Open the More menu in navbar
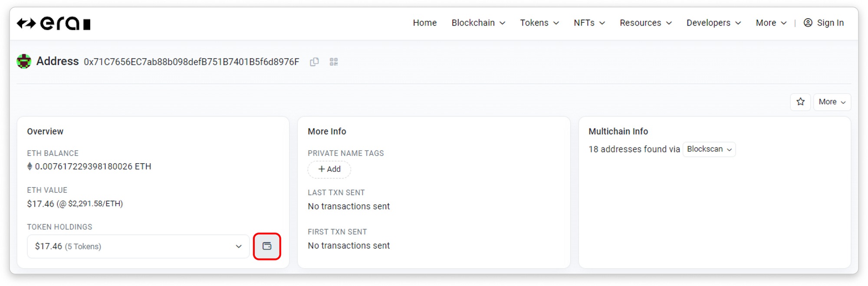 click(771, 23)
